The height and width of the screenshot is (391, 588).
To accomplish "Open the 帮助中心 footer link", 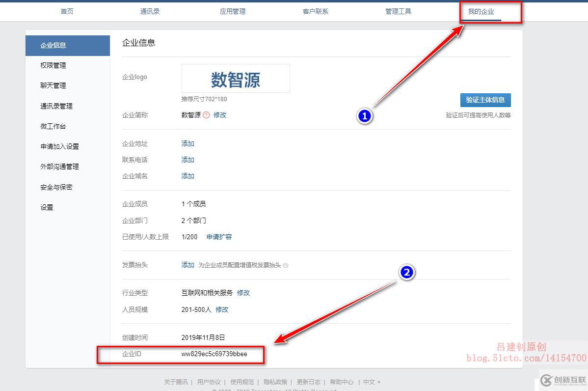I will click(342, 382).
